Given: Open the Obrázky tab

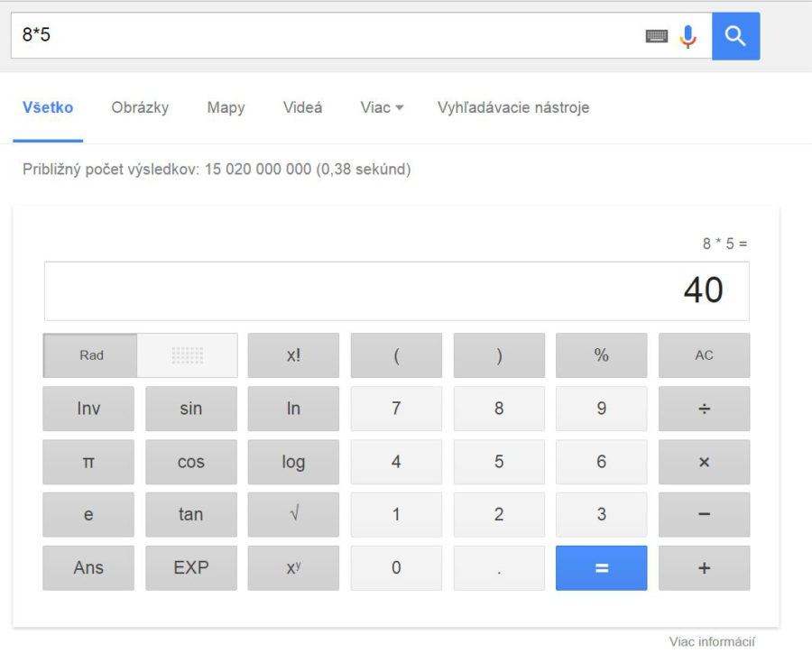Looking at the screenshot, I should pos(140,107).
